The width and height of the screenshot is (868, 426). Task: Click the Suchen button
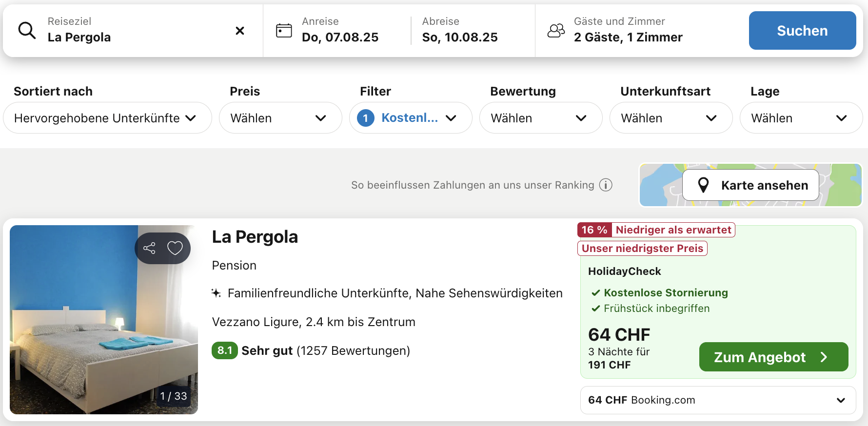(802, 31)
